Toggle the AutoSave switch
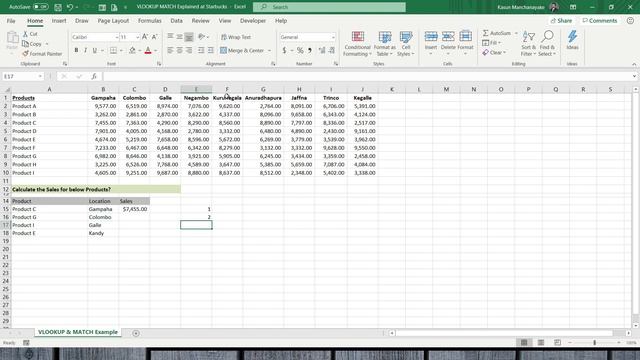 40,7
